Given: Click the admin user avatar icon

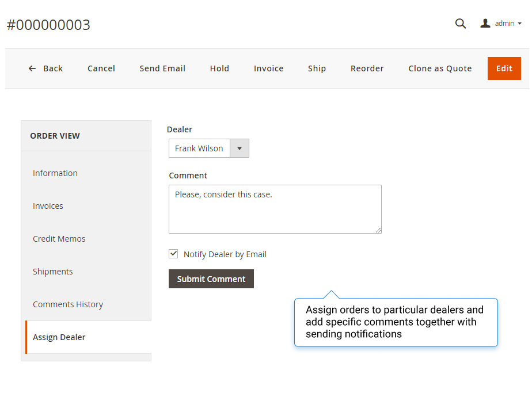Looking at the screenshot, I should tap(485, 24).
